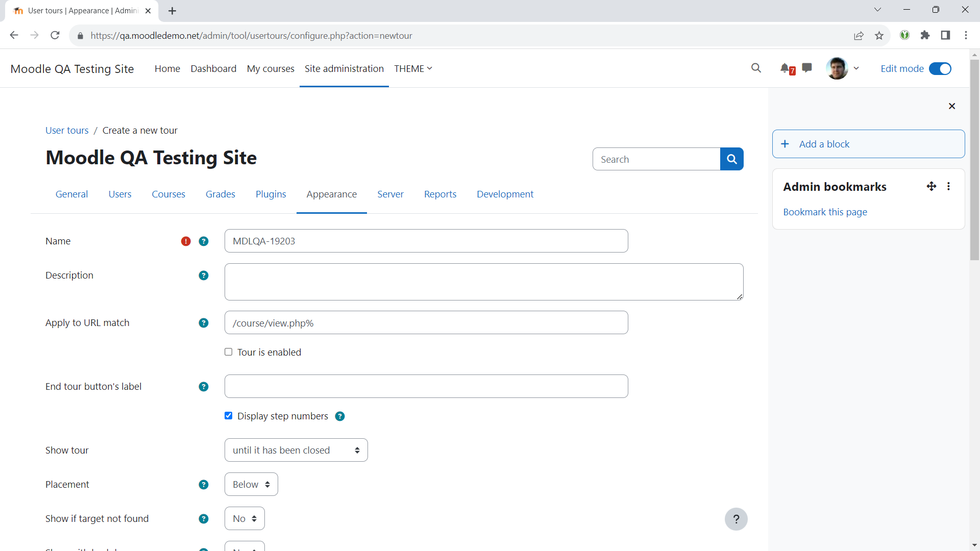Open help for Description field
Viewport: 980px width, 551px height.
point(204,275)
